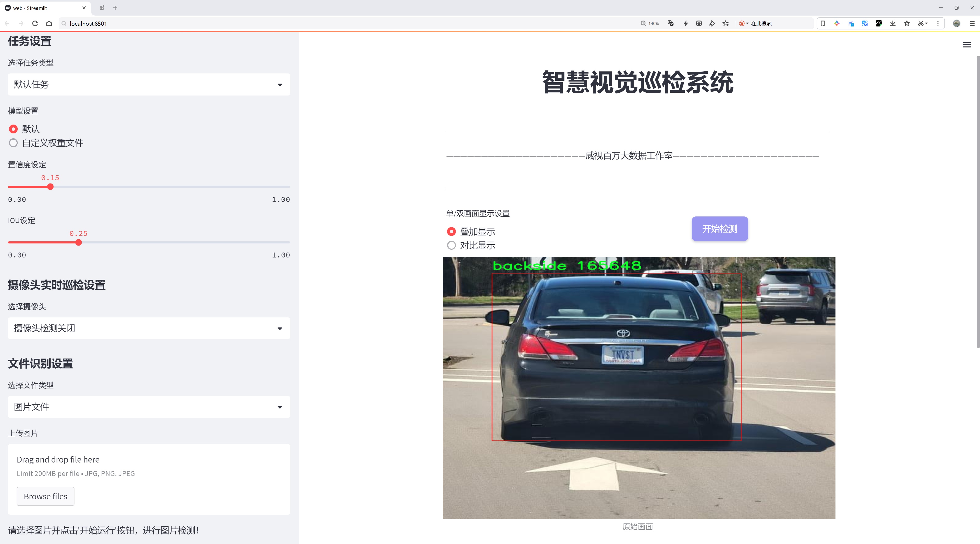Viewport: 980px width, 544px height.
Task: Click the main page vertical scrollbar
Action: pos(978,202)
